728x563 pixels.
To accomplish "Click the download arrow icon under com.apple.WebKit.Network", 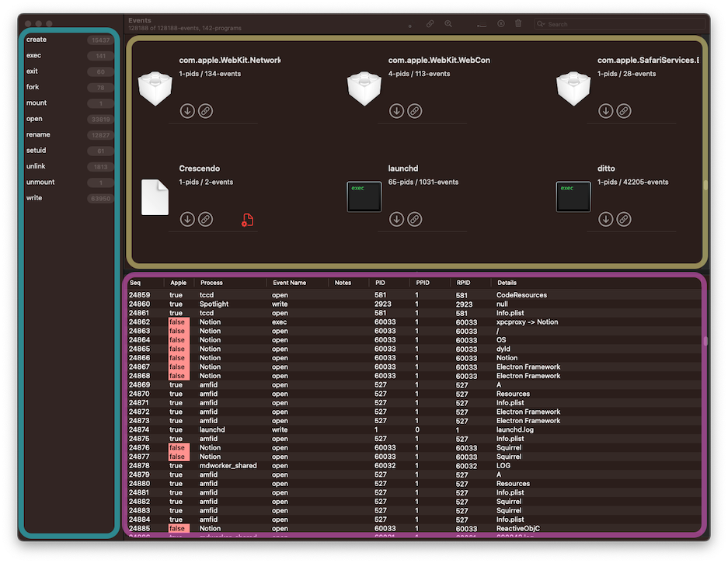I will tap(187, 111).
